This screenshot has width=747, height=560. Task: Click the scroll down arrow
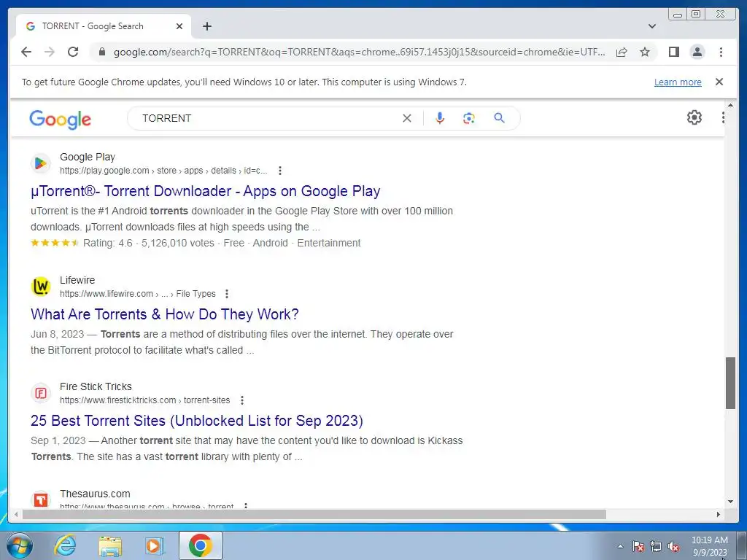pyautogui.click(x=730, y=502)
